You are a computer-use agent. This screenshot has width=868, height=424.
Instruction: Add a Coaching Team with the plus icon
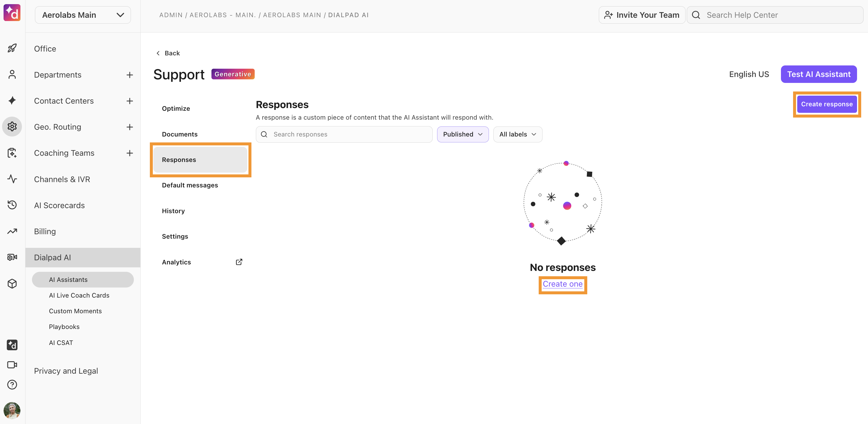(130, 153)
